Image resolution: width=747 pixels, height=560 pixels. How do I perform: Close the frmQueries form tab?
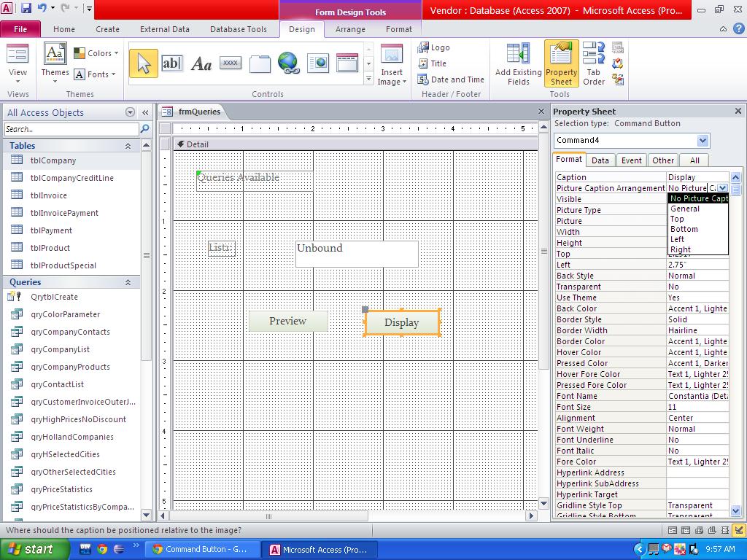[541, 112]
